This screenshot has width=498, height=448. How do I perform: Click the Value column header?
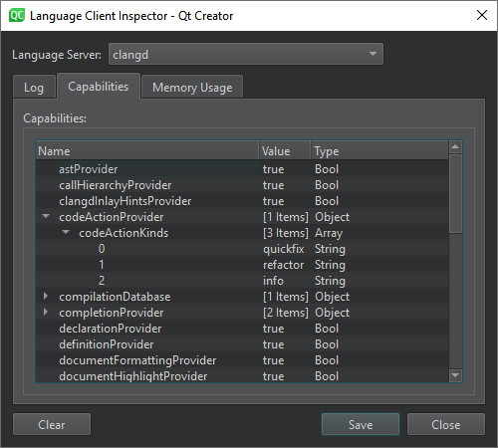pos(285,151)
